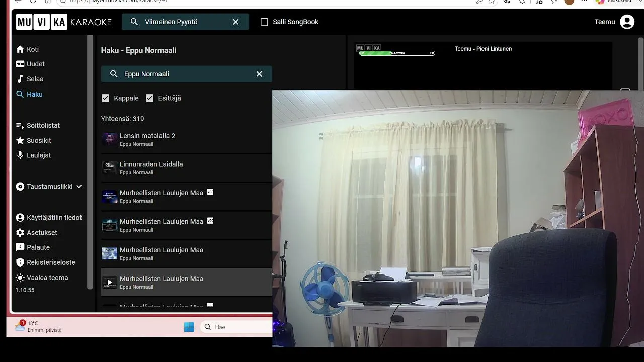Open Selaa in the sidebar
Image resolution: width=644 pixels, height=362 pixels.
[30, 79]
